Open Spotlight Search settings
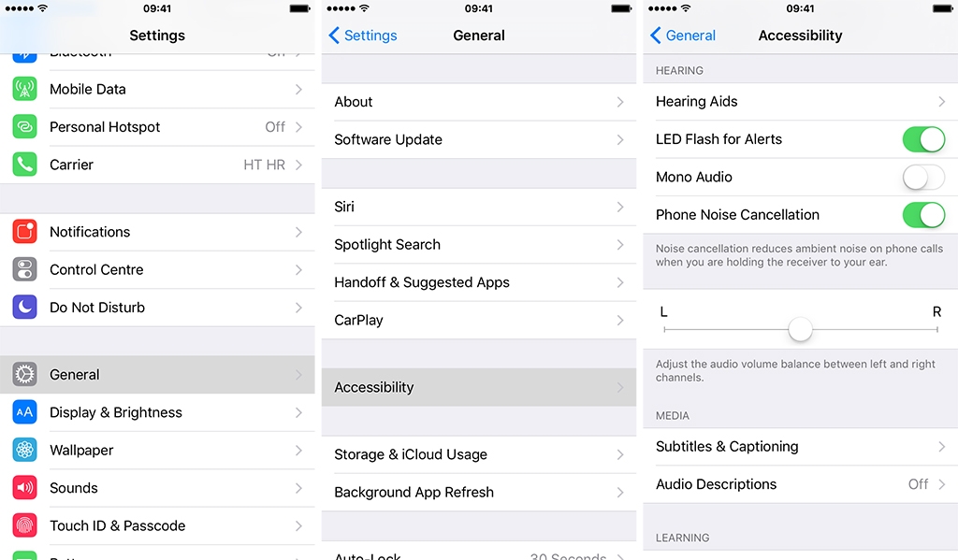 coord(479,245)
